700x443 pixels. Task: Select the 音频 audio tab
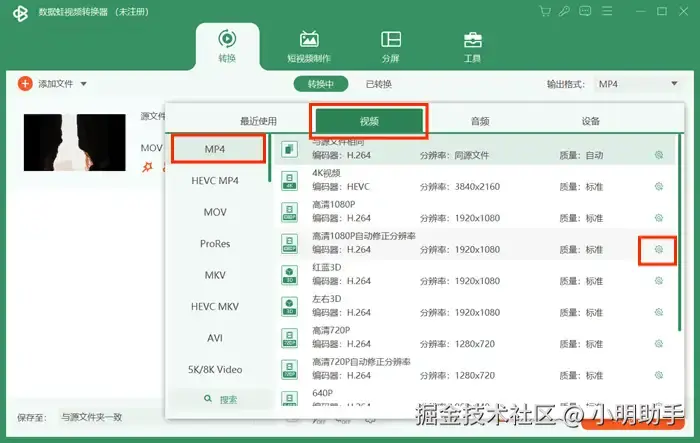[480, 121]
